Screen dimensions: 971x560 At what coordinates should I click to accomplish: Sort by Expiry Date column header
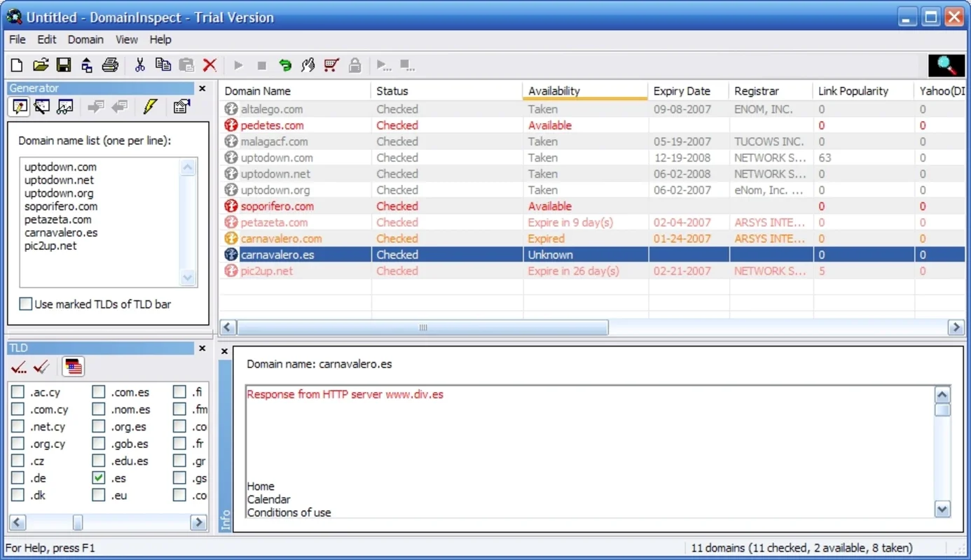[688, 91]
